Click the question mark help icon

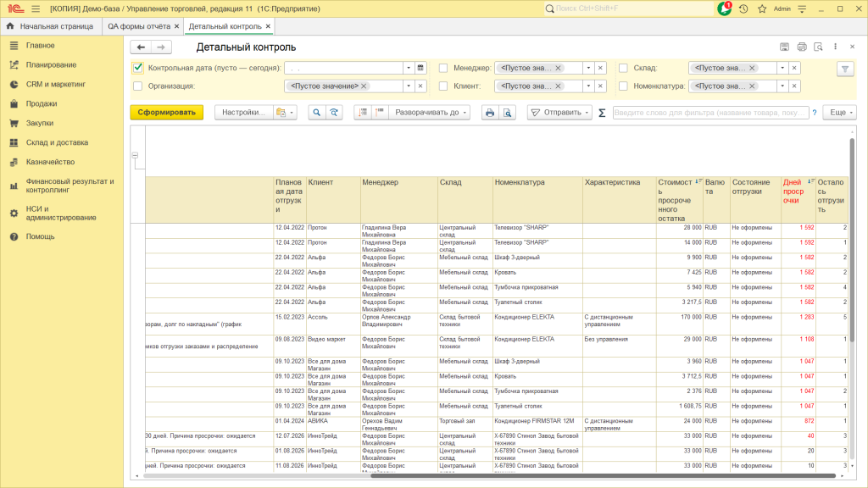[x=815, y=113]
